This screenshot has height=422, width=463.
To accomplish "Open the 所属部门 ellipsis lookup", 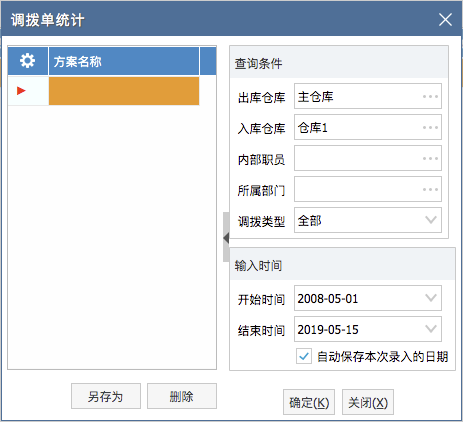I will 430,189.
